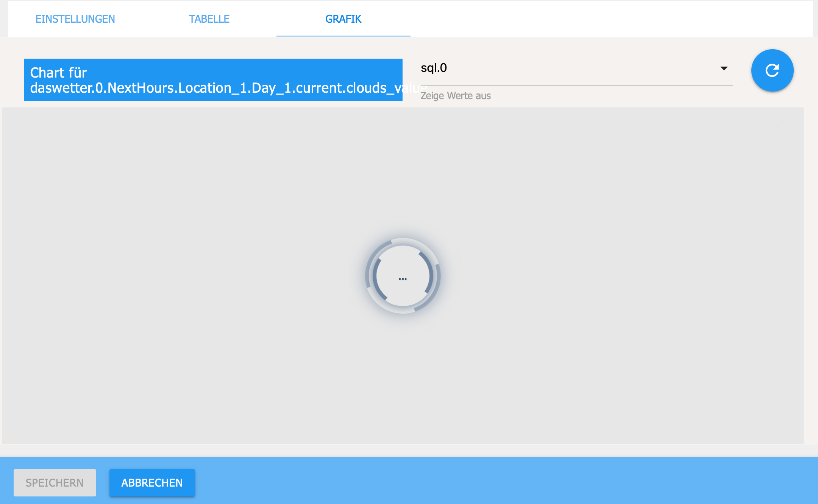Click the 'sql.0' value text
Viewport: 818px width, 504px height.
click(434, 68)
